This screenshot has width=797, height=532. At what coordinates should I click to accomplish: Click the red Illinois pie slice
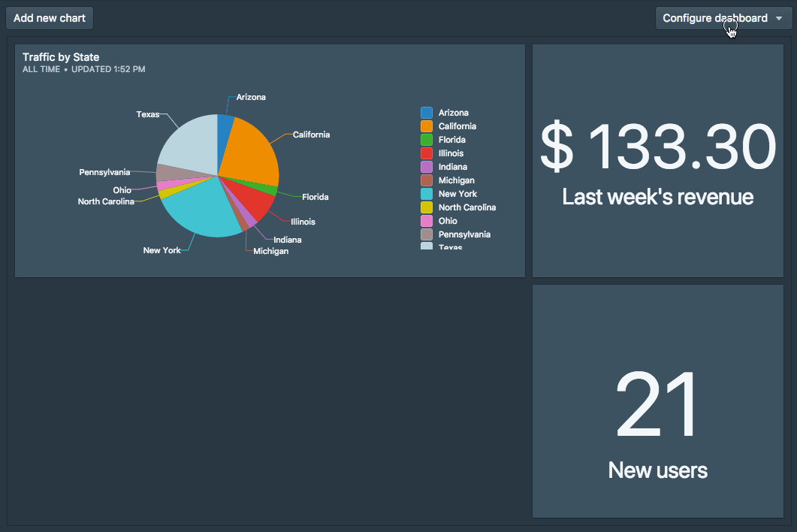pyautogui.click(x=254, y=201)
